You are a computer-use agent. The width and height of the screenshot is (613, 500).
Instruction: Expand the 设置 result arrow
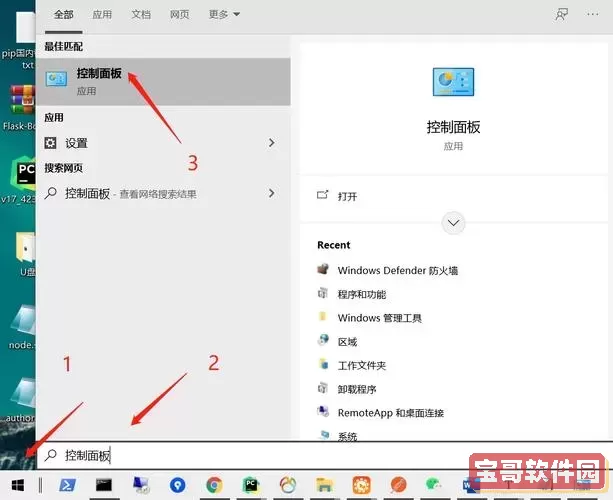272,143
